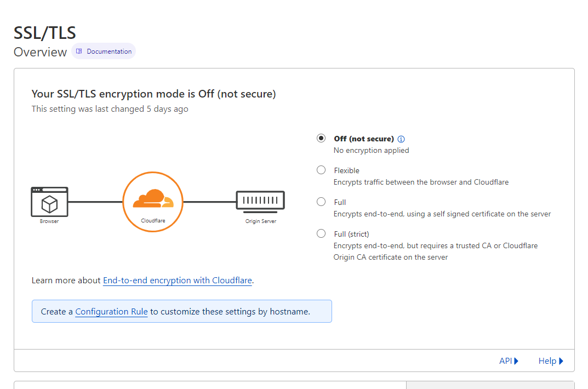
Task: Enable Full (strict) encryption mode
Action: [x=321, y=233]
